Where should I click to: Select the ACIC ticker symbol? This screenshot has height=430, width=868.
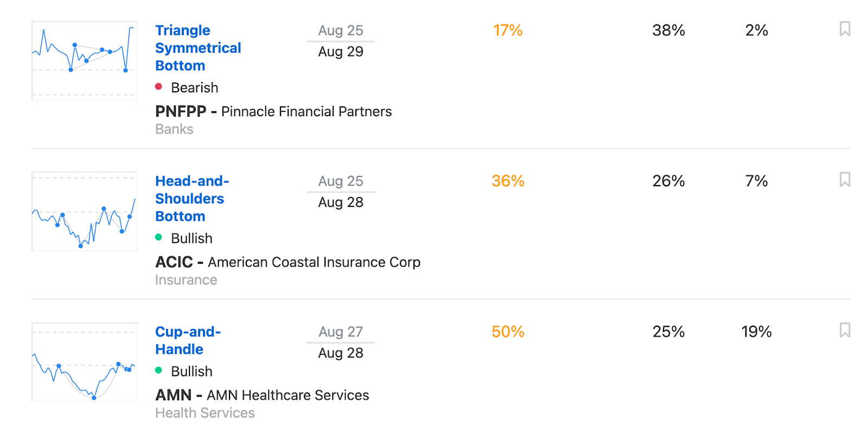coord(174,262)
